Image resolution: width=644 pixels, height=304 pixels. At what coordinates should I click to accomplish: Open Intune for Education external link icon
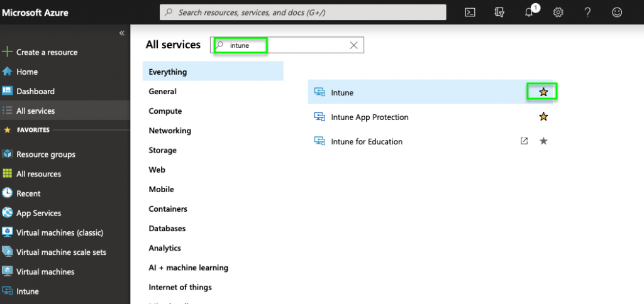pyautogui.click(x=524, y=141)
